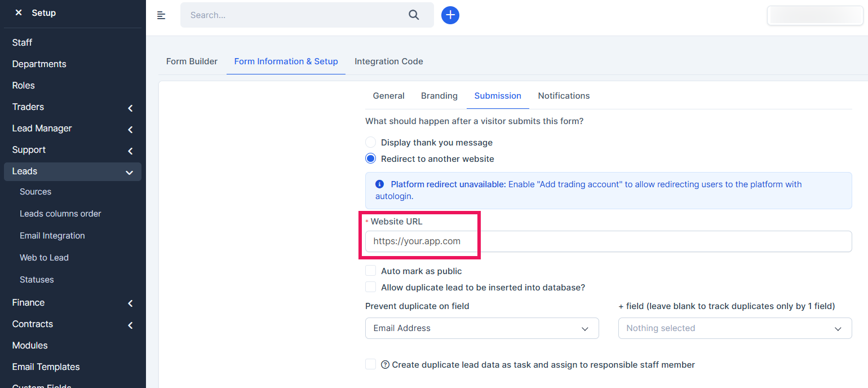Open the Nothing selected dropdown
Viewport: 868px width, 388px height.
[734, 328]
